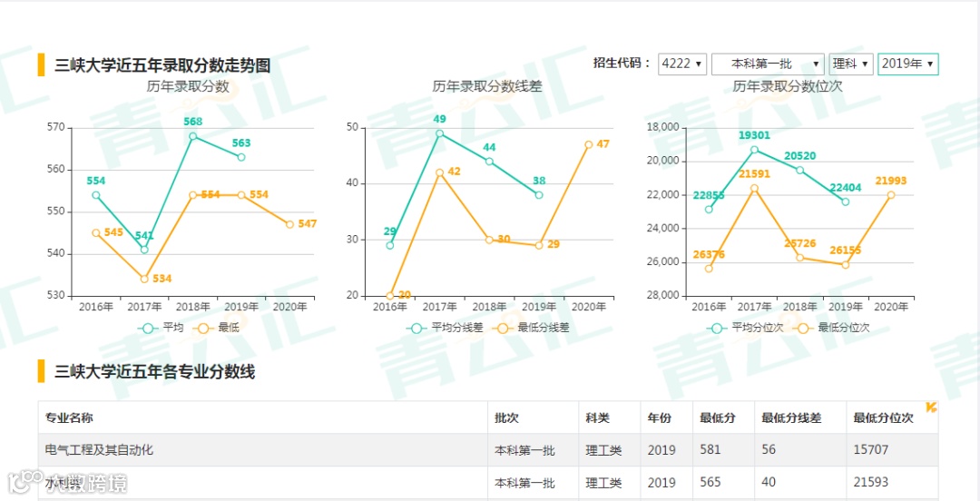The image size is (980, 501).
Task: Click the 招生代码 label
Action: click(x=622, y=64)
